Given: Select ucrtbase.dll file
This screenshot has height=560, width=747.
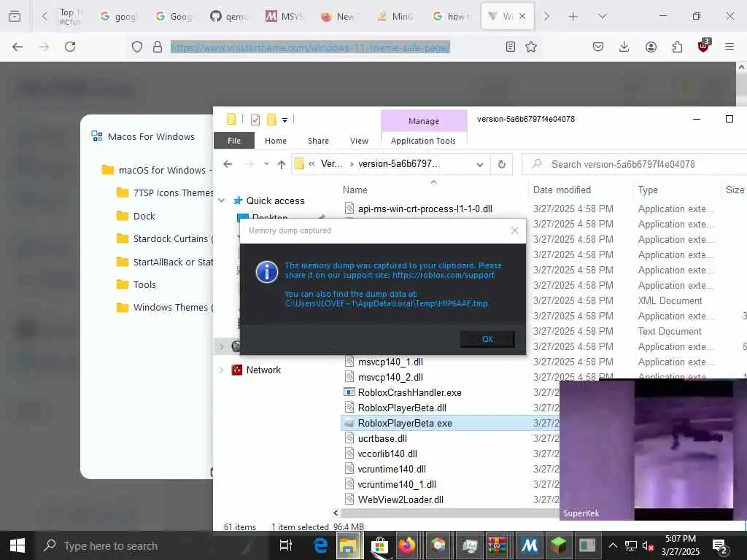Looking at the screenshot, I should click(x=382, y=438).
